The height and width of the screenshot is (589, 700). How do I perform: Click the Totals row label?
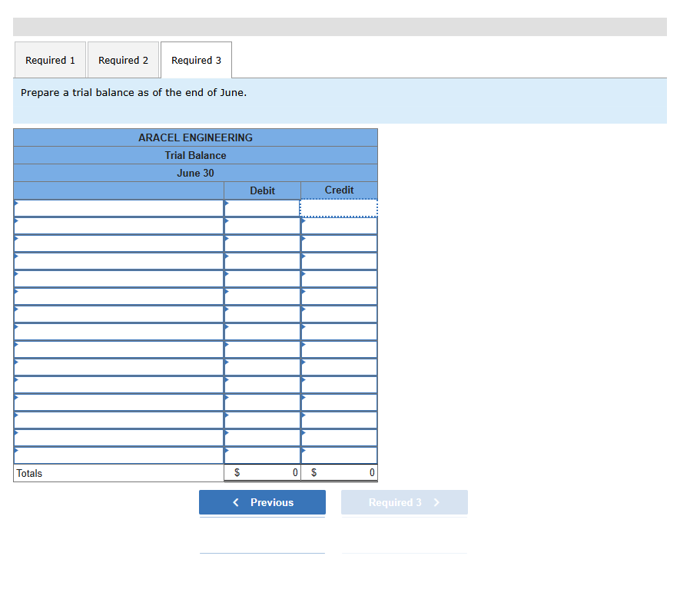tap(29, 473)
